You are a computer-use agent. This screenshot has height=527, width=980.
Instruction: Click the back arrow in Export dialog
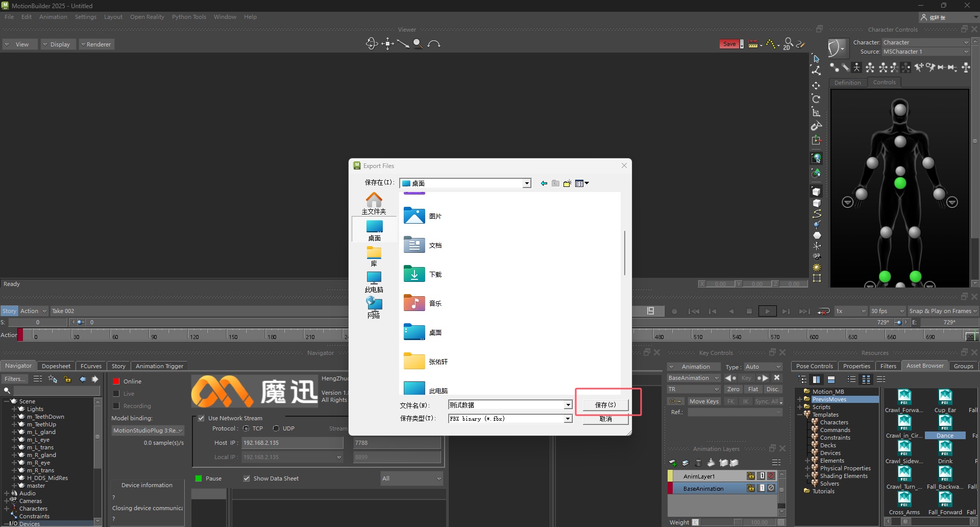point(544,183)
